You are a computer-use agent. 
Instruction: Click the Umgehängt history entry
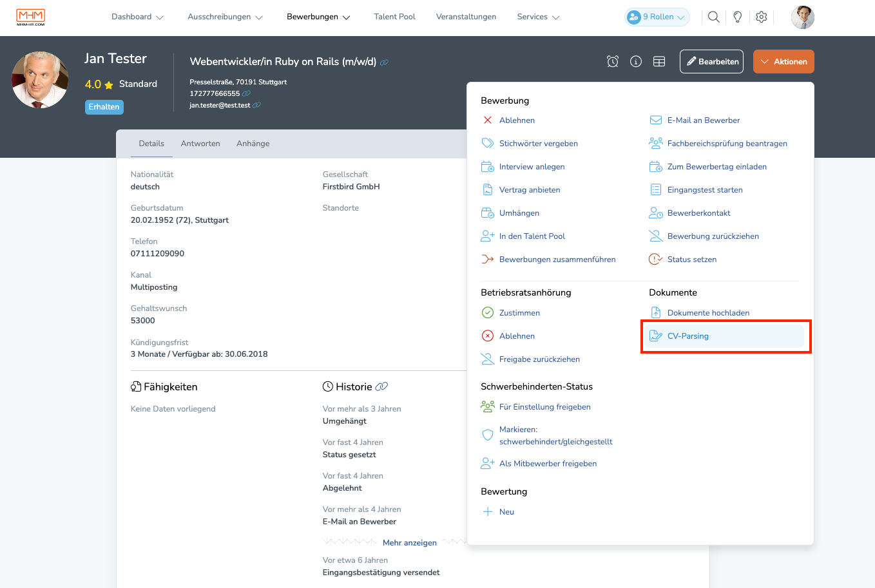pos(345,421)
